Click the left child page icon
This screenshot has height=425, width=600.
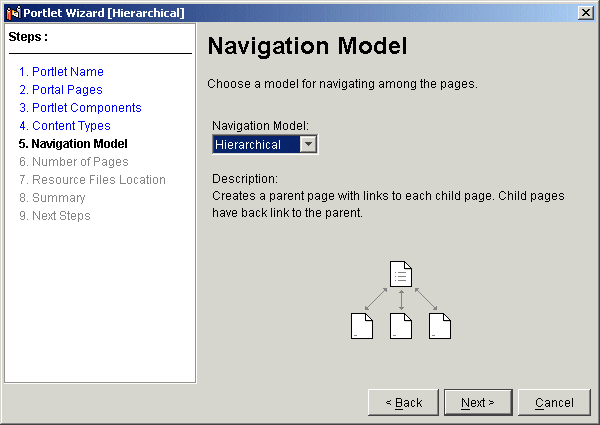[362, 326]
